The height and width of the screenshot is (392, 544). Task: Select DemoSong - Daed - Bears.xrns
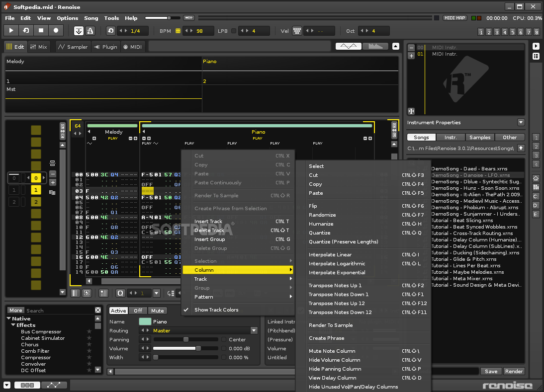point(469,168)
